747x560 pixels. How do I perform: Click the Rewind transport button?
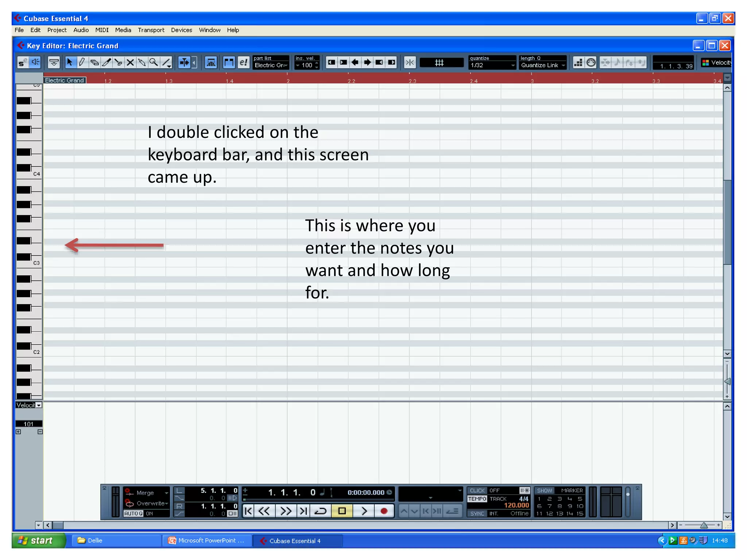click(264, 511)
